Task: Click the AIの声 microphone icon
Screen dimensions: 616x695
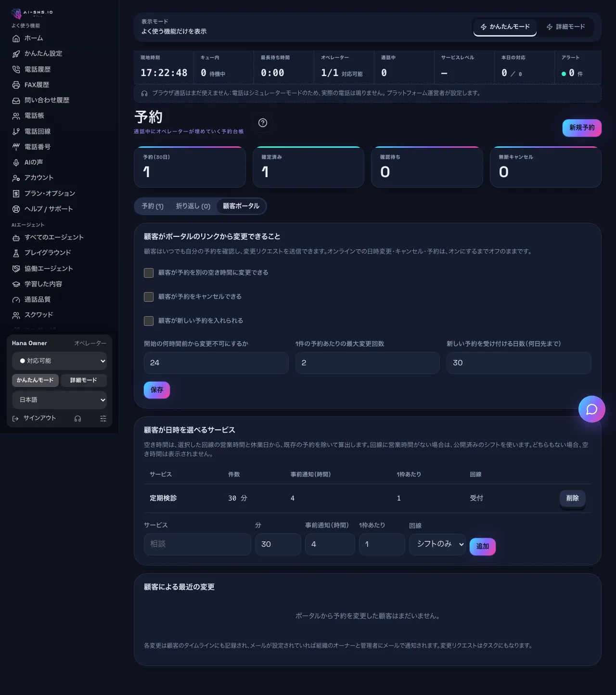Action: coord(16,163)
